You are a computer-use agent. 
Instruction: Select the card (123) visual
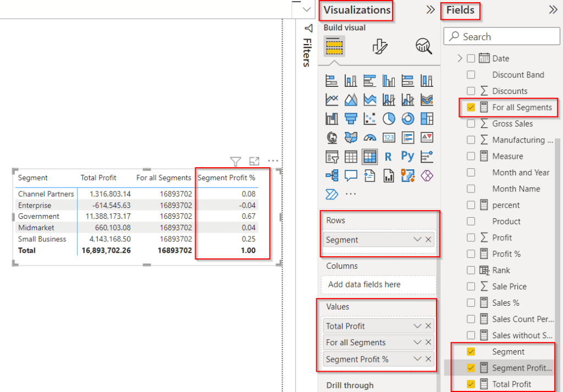click(x=389, y=137)
